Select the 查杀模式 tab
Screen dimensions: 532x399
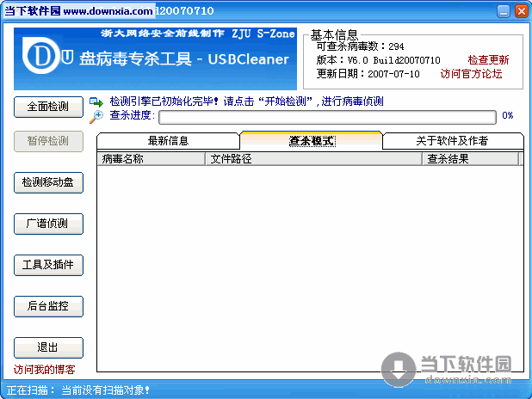coord(312,140)
